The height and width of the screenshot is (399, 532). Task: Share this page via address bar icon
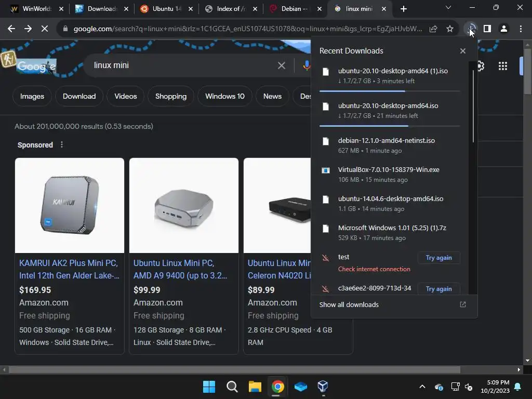tap(433, 29)
